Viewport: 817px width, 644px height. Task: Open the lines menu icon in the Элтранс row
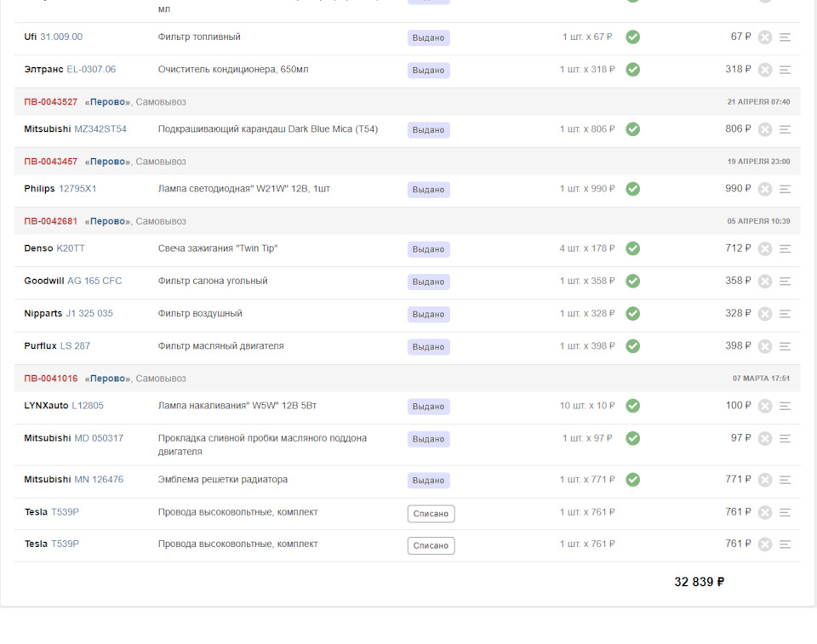click(x=785, y=70)
